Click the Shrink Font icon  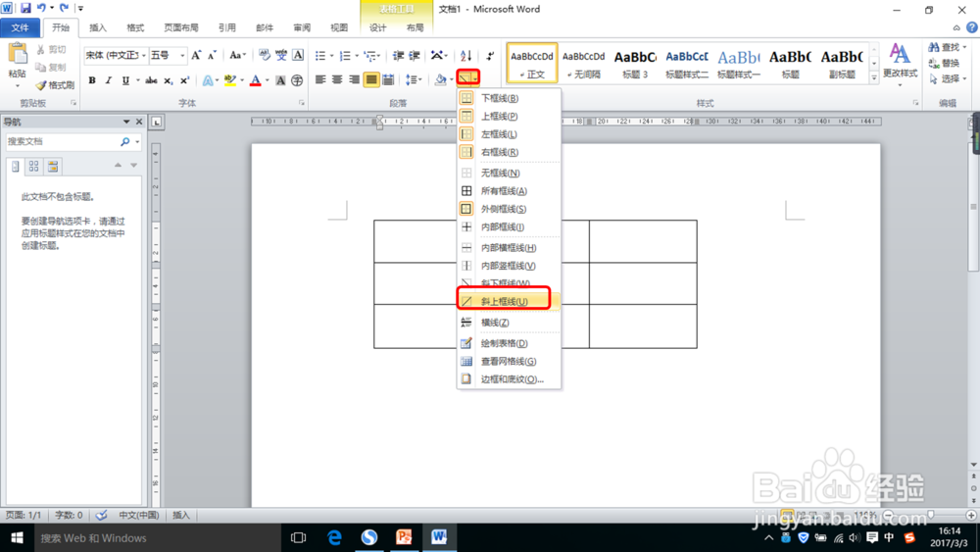click(x=212, y=55)
